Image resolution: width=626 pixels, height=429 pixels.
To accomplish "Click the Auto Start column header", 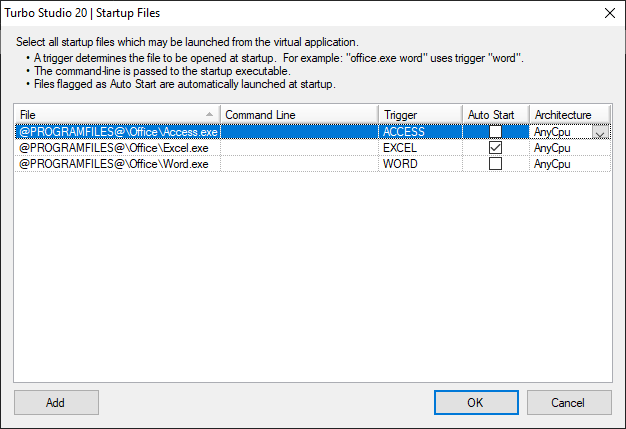I will (495, 115).
